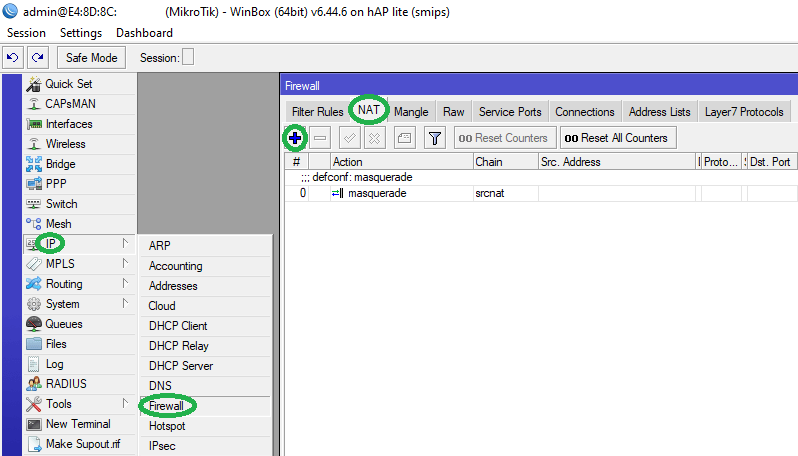Open Bridge icon in sidebar

(34, 164)
